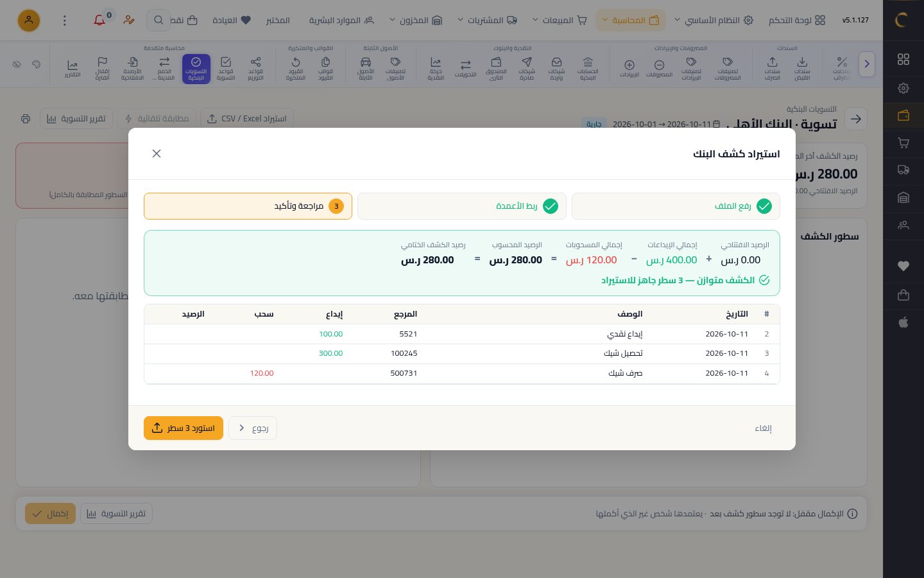
Task: Click the ribbon scroll chevron arrow
Action: pyautogui.click(x=867, y=64)
